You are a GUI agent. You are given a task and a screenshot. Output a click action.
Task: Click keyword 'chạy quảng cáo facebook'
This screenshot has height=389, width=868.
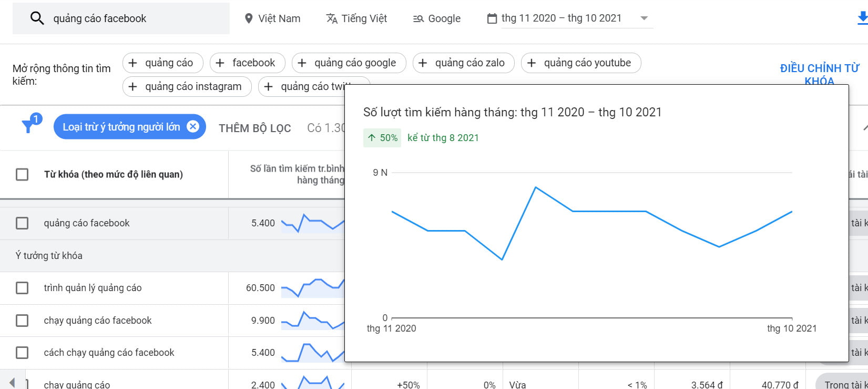(x=98, y=321)
